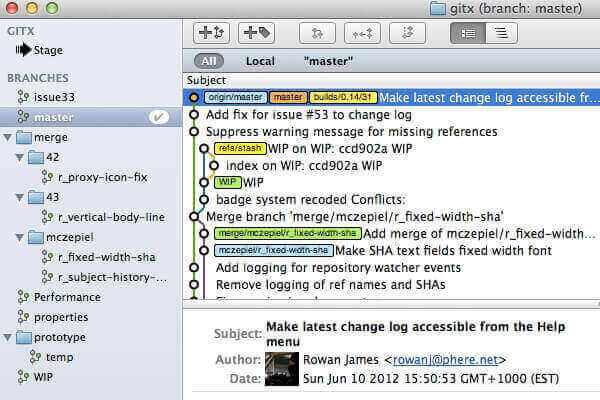Click the blue mczepiel/r_fixed-width-sha ref label
The image size is (600, 400).
click(x=274, y=250)
